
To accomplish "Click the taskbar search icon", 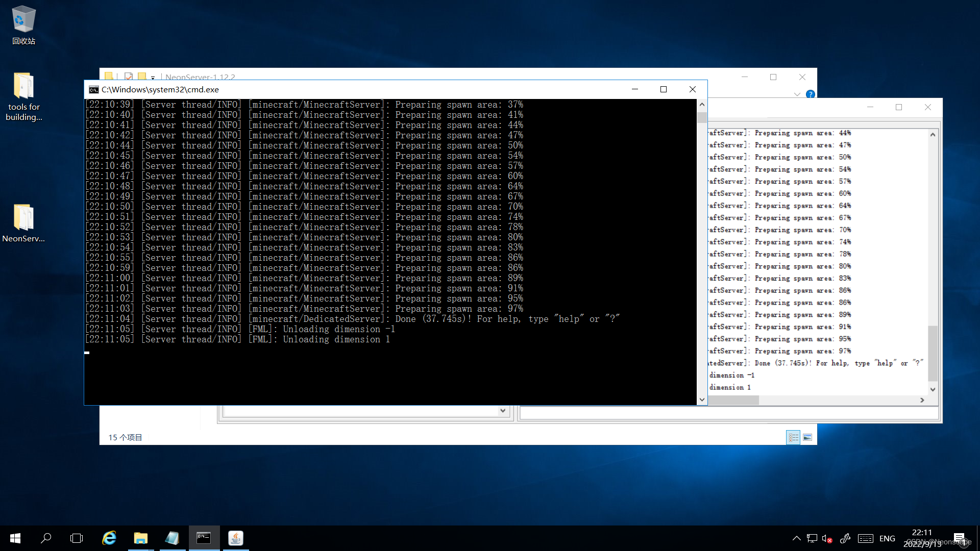I will tap(46, 538).
